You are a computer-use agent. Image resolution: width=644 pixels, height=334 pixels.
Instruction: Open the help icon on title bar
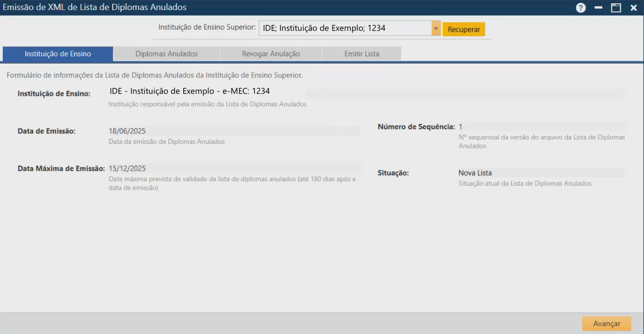(x=580, y=7)
